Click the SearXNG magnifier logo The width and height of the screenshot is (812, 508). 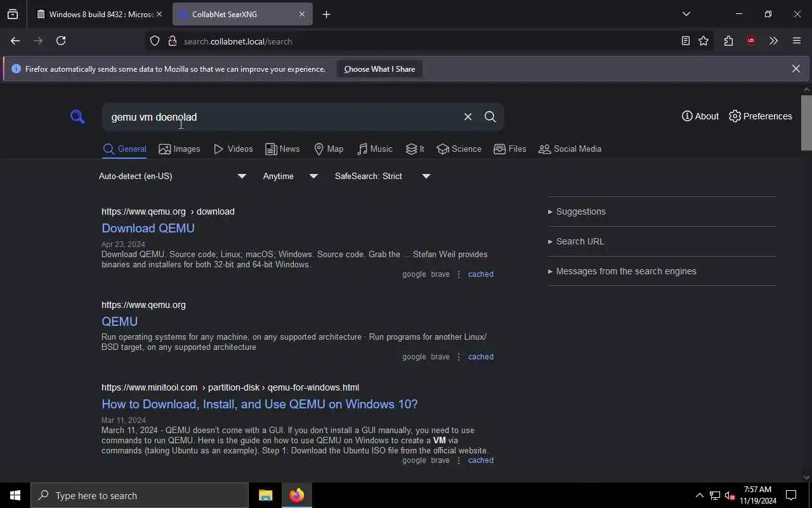[77, 117]
